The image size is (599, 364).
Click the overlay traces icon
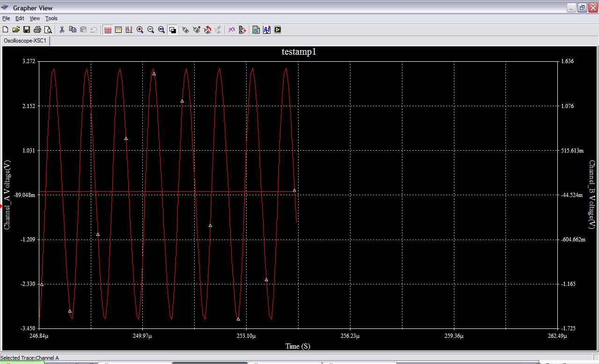pyautogui.click(x=232, y=29)
